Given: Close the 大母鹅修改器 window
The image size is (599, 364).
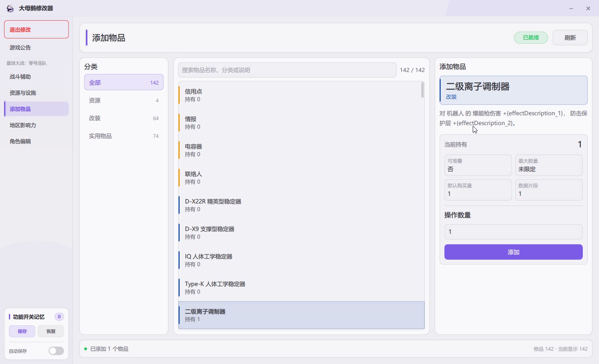Looking at the screenshot, I should [x=588, y=8].
